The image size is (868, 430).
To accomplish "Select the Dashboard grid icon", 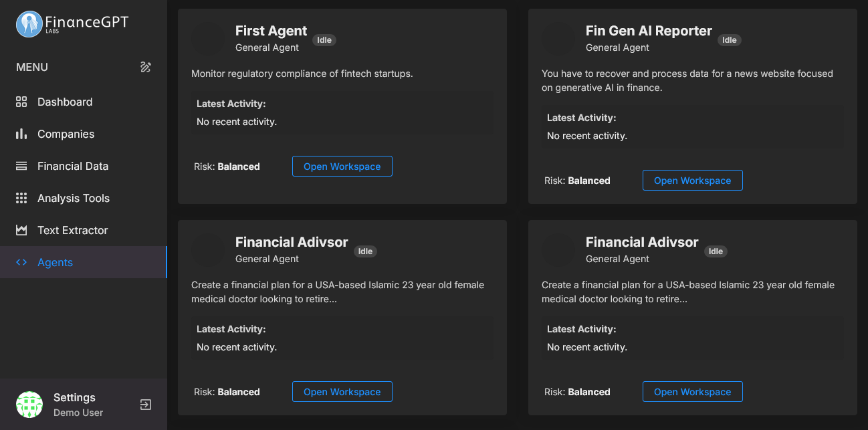I will [21, 102].
